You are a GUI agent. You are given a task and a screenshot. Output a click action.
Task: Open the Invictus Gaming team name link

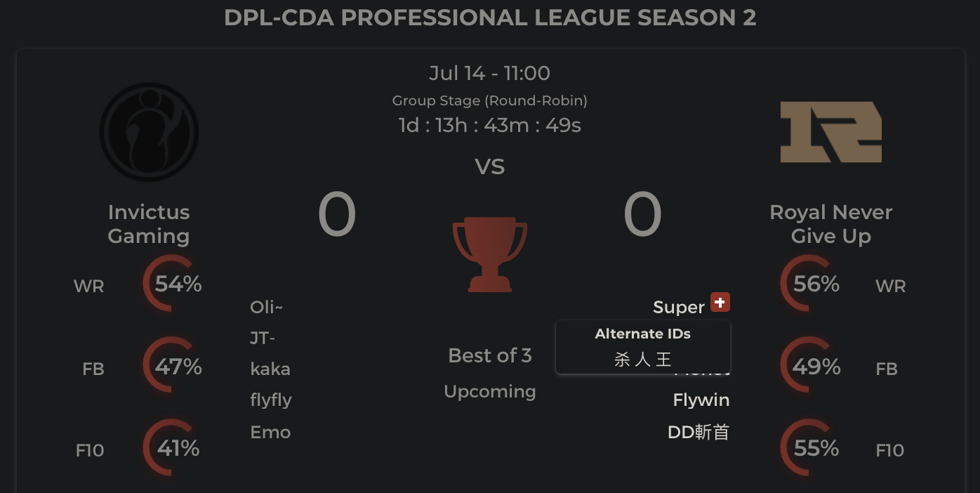click(149, 224)
